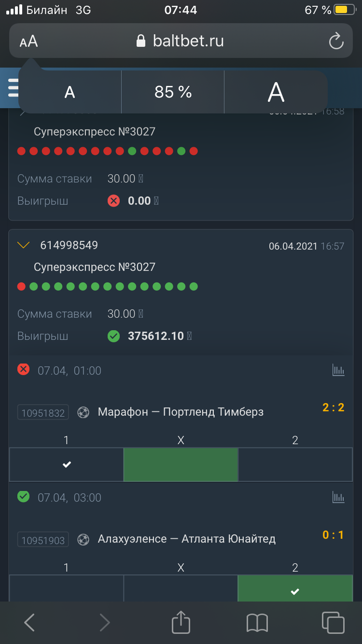Viewport: 362px width, 644px height.
Task: Open event ID 10951832 badge
Action: [43, 413]
